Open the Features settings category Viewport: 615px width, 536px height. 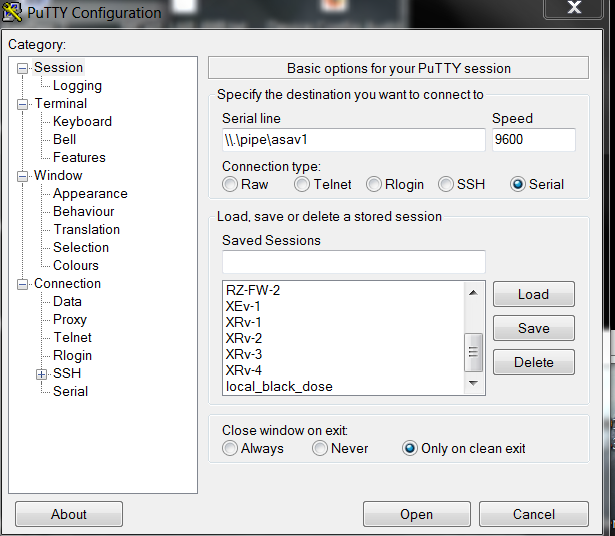79,157
